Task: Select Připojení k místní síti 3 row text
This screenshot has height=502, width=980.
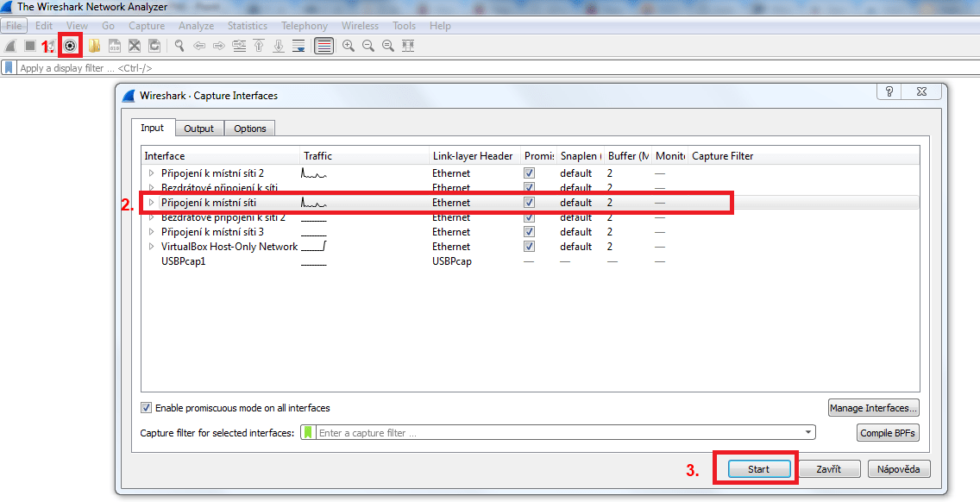Action: point(212,232)
